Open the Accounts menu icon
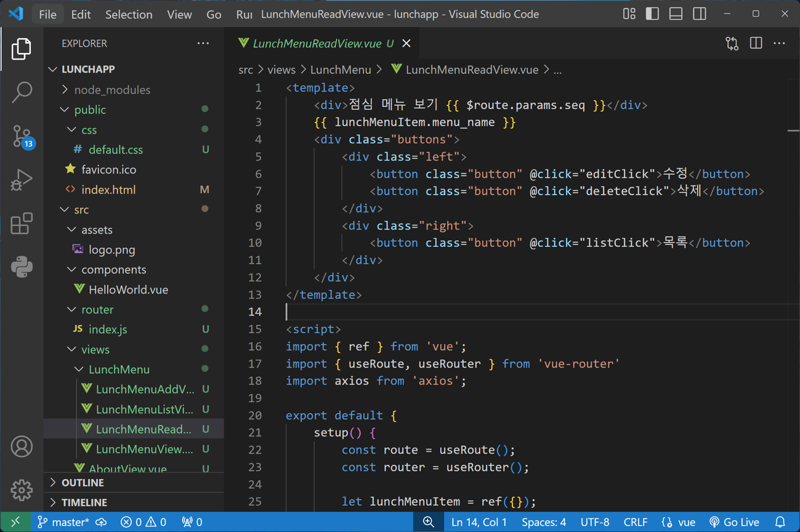Image resolution: width=800 pixels, height=532 pixels. (x=22, y=446)
